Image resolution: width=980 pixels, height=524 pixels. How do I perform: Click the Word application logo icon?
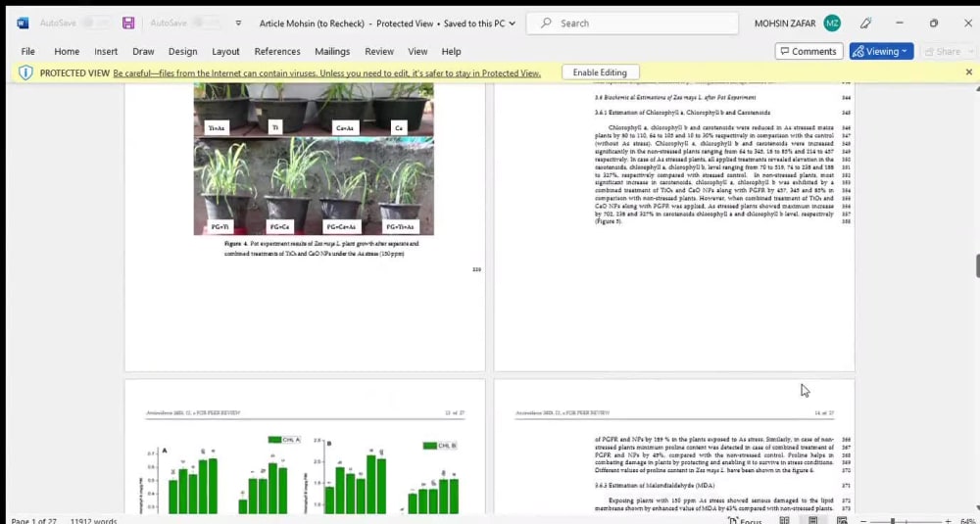click(x=23, y=24)
